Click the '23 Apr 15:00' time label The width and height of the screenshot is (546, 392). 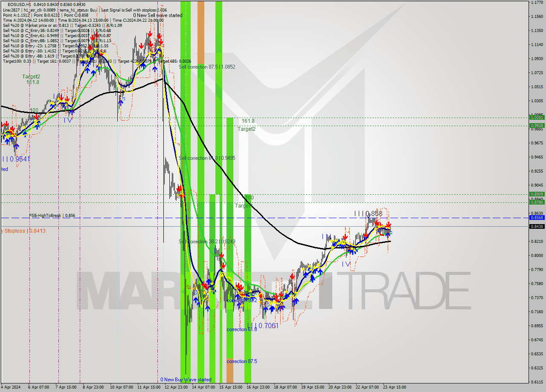394,387
